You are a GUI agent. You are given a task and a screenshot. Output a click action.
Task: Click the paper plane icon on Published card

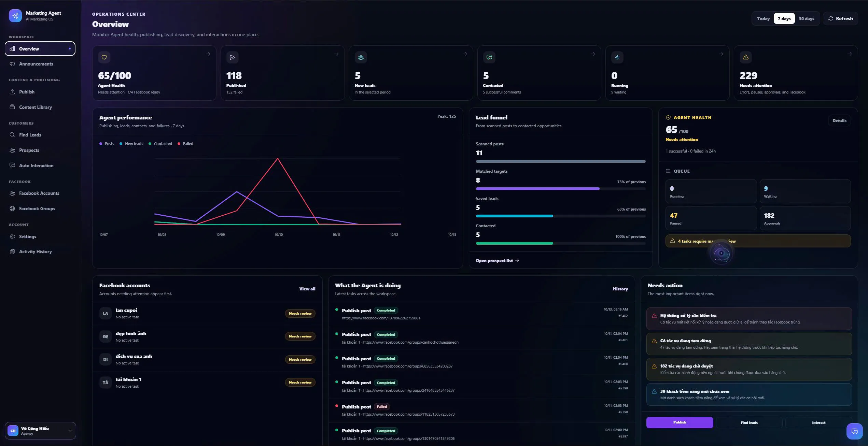coord(233,57)
